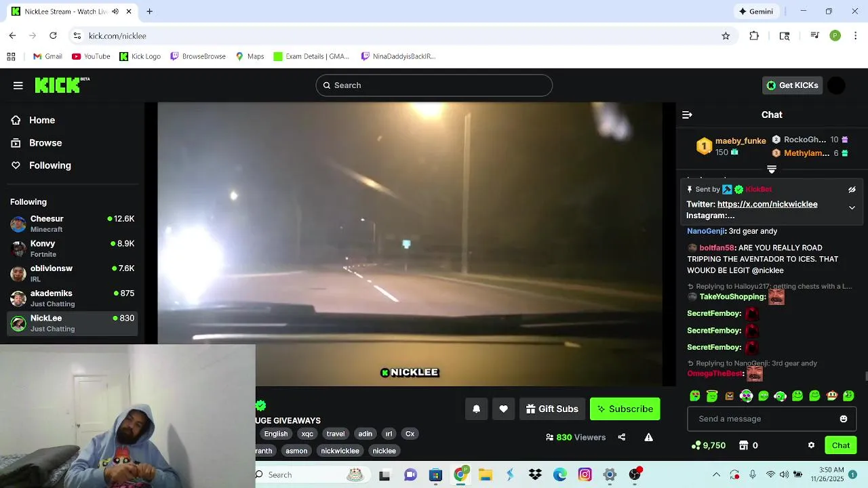Click the Gemini button in Chrome
Image resolution: width=868 pixels, height=488 pixels.
tap(756, 12)
